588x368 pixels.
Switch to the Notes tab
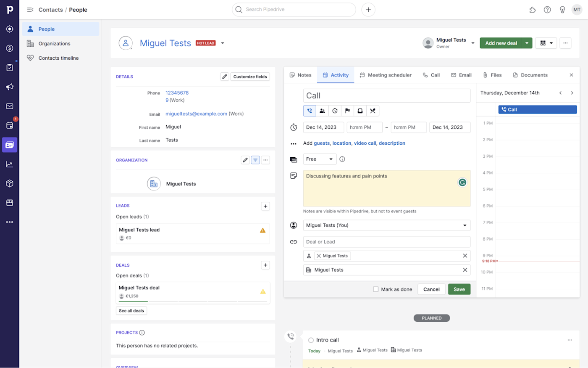[x=300, y=75]
